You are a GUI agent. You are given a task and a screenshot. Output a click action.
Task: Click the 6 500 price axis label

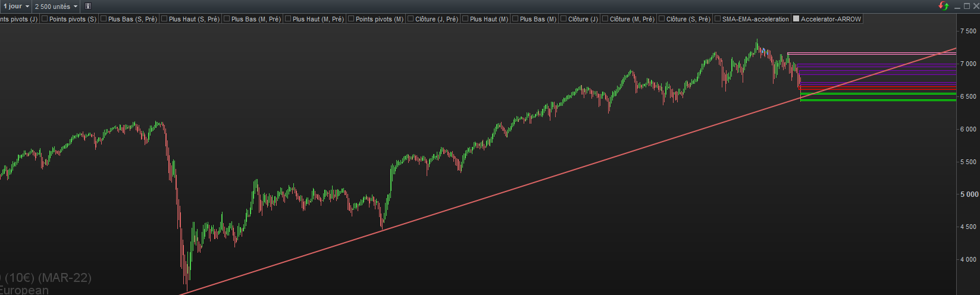(968, 96)
